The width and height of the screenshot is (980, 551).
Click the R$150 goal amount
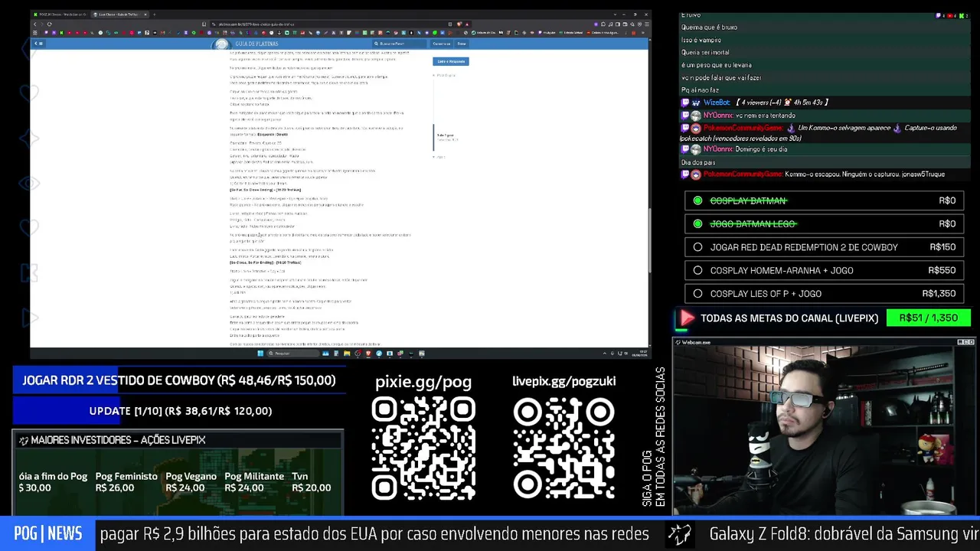(x=942, y=247)
